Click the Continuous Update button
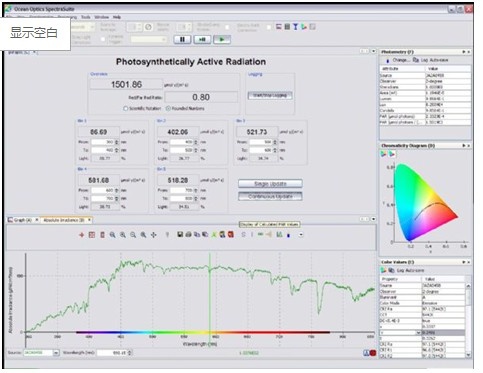This screenshot has width=483, height=373. (270, 196)
